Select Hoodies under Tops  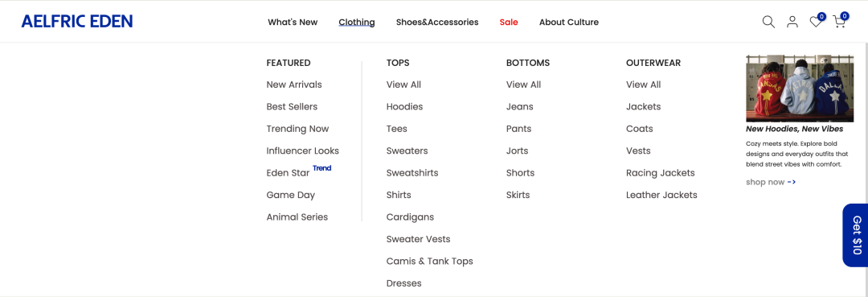[x=404, y=106]
